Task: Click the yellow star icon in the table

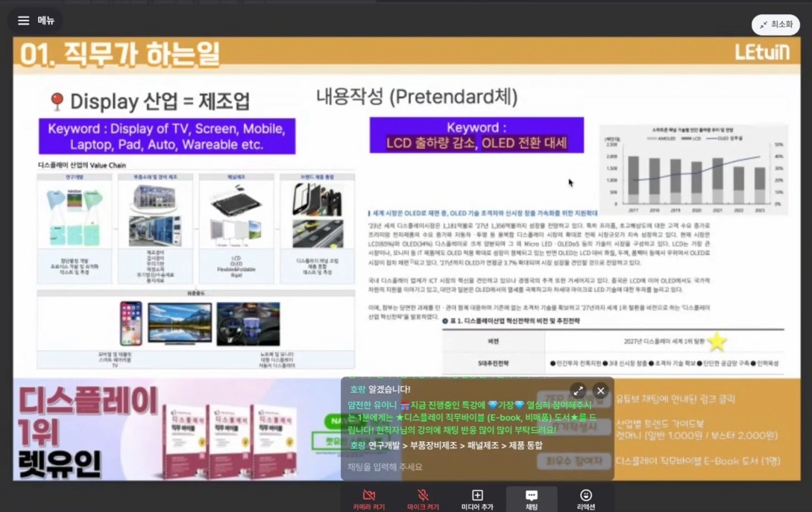Action: 717,341
